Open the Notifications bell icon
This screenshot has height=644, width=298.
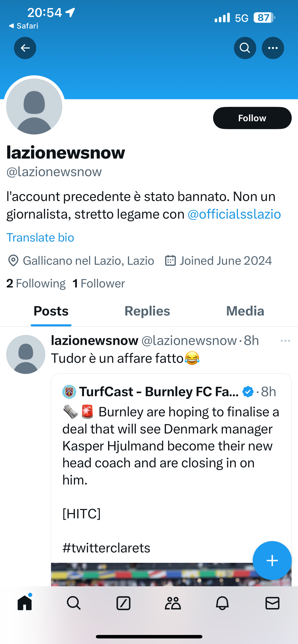click(x=222, y=603)
